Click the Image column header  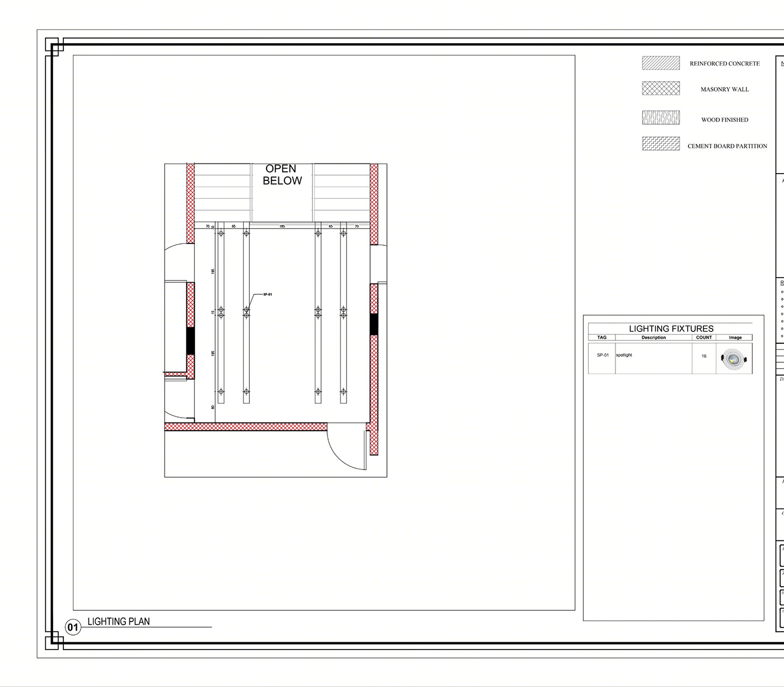tap(735, 337)
